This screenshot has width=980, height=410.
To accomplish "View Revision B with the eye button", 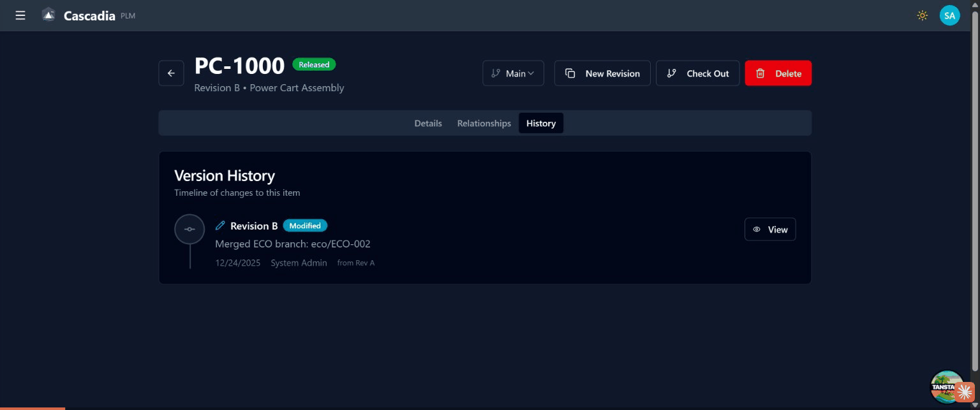I will 769,230.
